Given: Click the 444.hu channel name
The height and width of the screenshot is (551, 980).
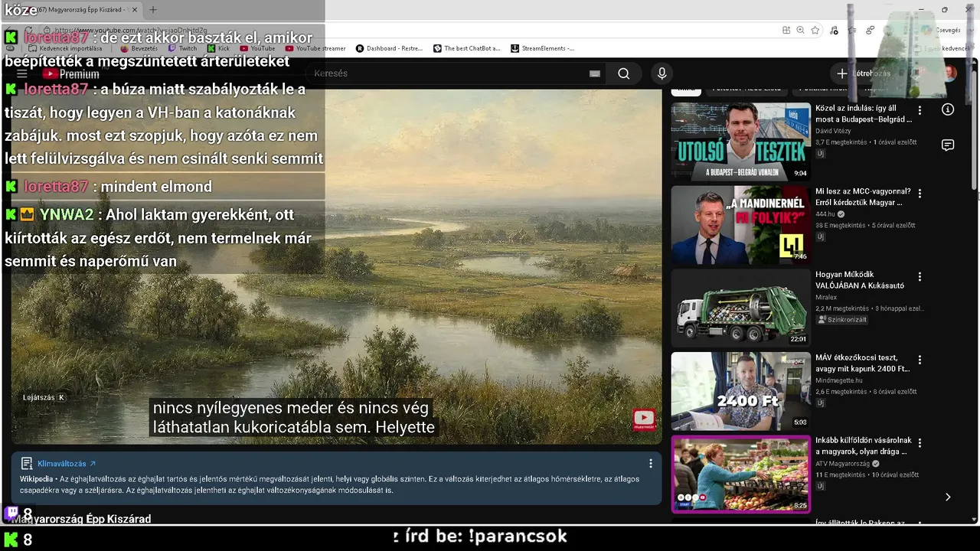Looking at the screenshot, I should 826,214.
